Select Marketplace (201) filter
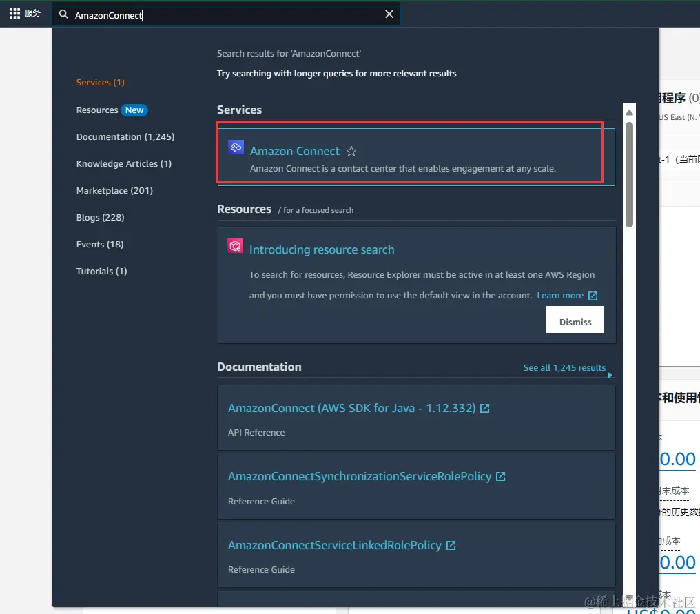Image resolution: width=700 pixels, height=614 pixels. (114, 191)
